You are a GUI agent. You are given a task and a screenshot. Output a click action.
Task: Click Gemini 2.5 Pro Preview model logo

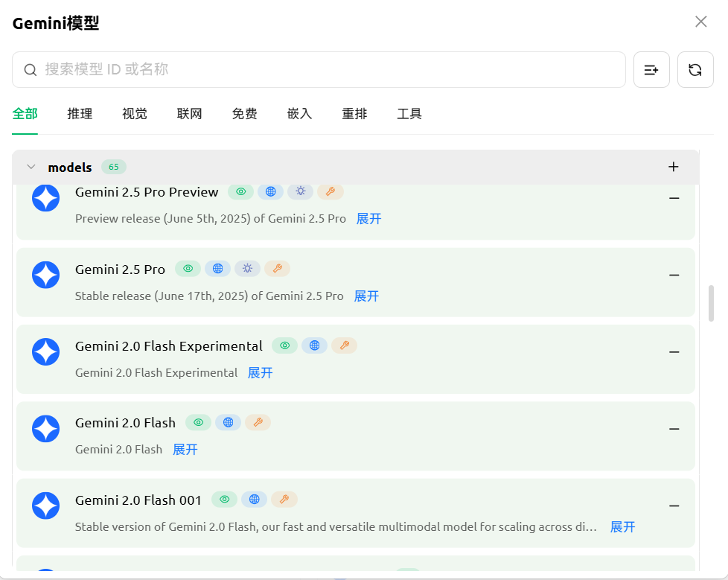pyautogui.click(x=45, y=198)
